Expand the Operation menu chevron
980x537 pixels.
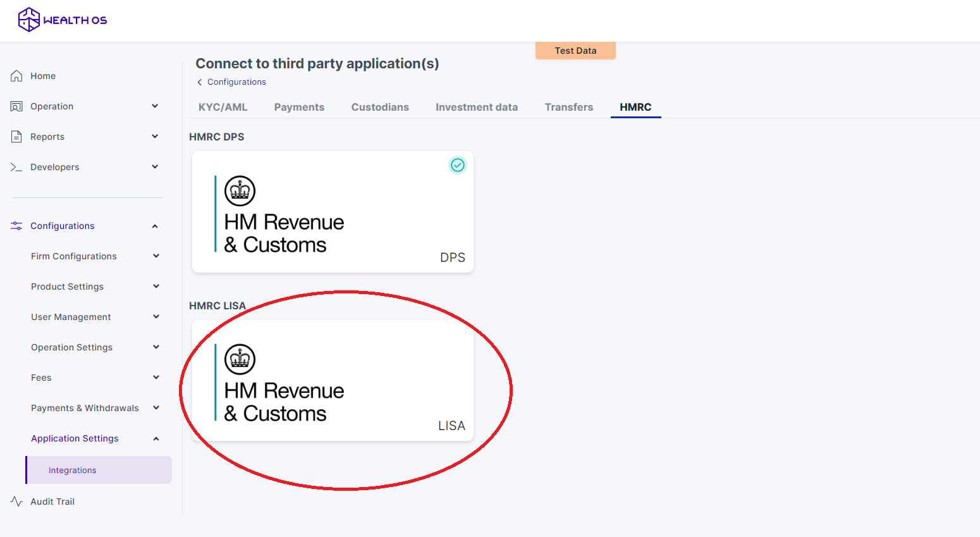[x=155, y=106]
